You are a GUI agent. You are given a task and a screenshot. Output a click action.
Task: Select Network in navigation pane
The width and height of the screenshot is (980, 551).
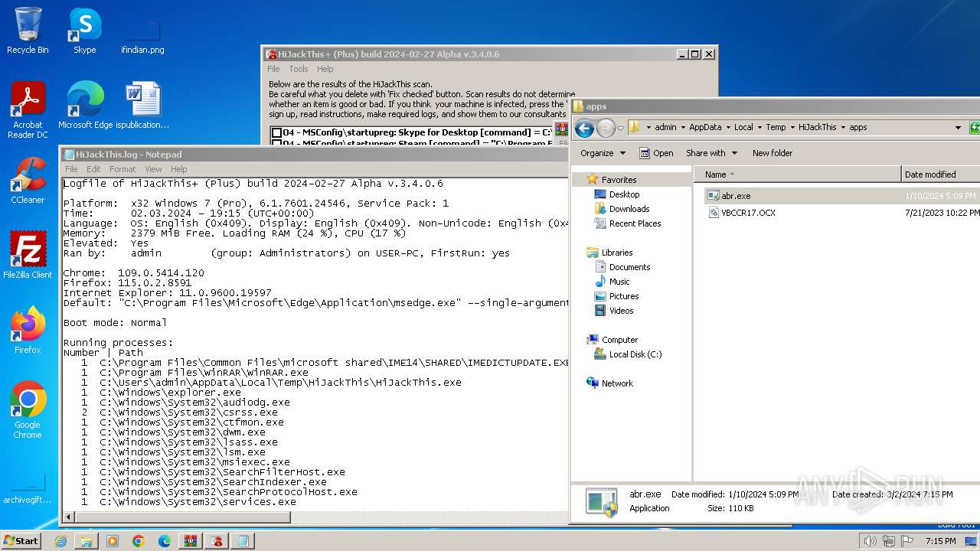point(617,383)
